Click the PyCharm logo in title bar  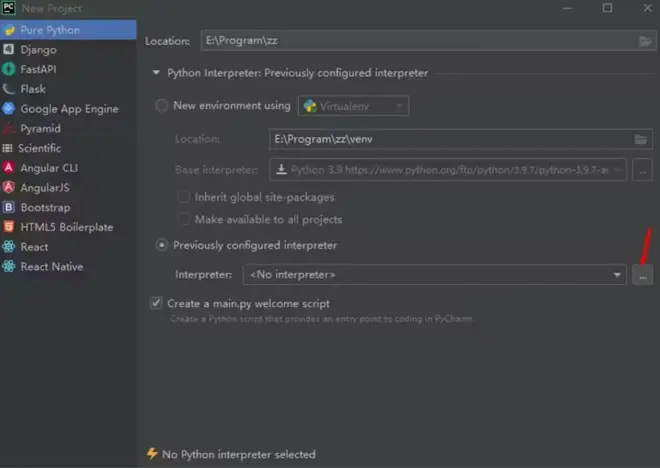pyautogui.click(x=8, y=8)
